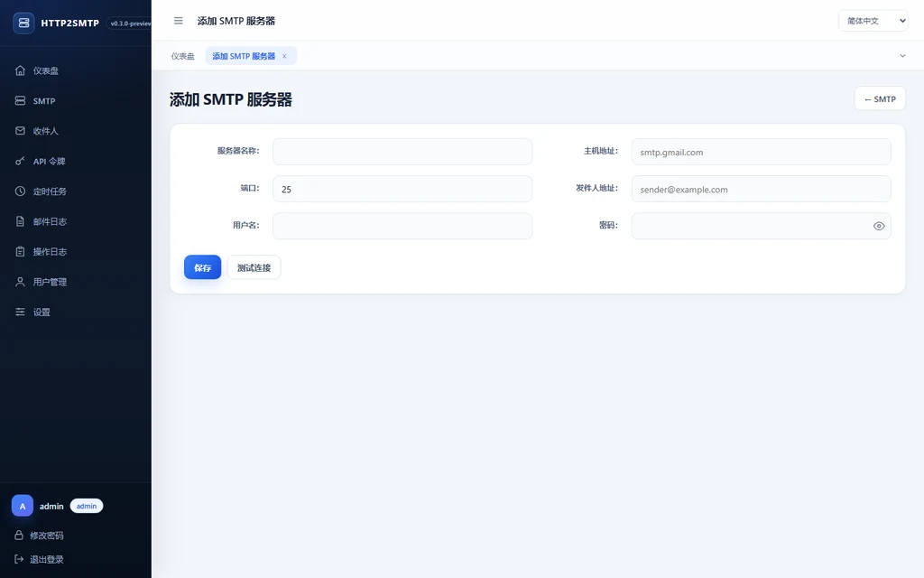The height and width of the screenshot is (578, 924).
Task: Click the v0.3.0-preview version badge
Action: point(128,23)
